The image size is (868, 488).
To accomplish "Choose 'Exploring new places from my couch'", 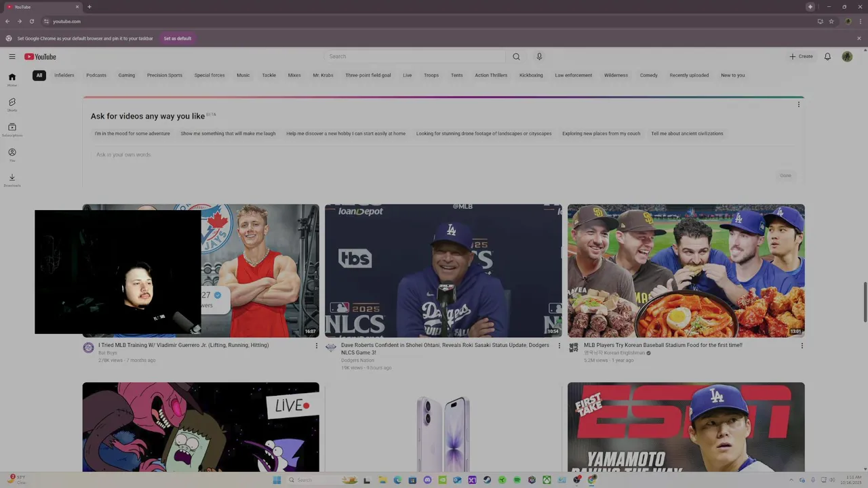I will coord(601,134).
